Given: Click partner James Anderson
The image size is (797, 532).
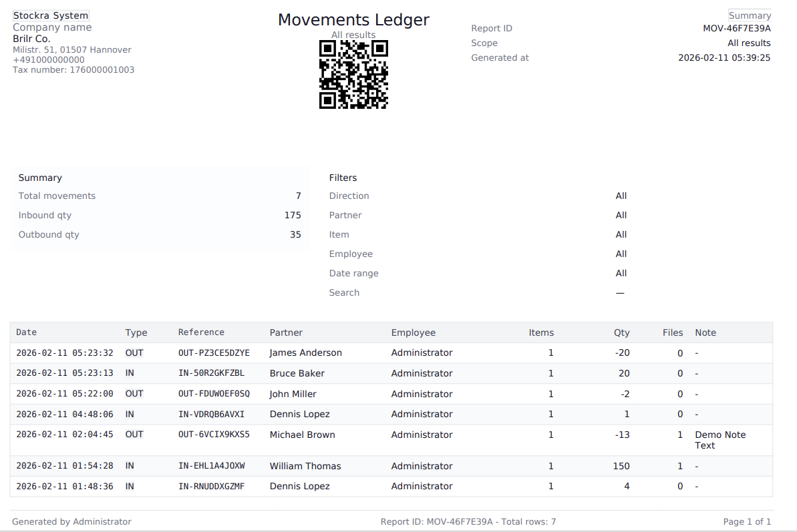Looking at the screenshot, I should coord(305,352).
